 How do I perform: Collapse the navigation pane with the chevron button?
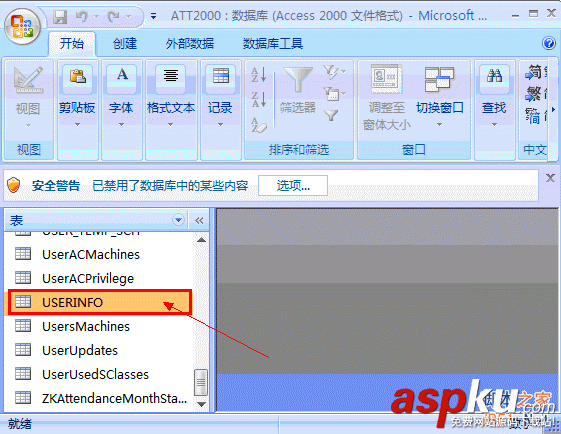tap(199, 220)
